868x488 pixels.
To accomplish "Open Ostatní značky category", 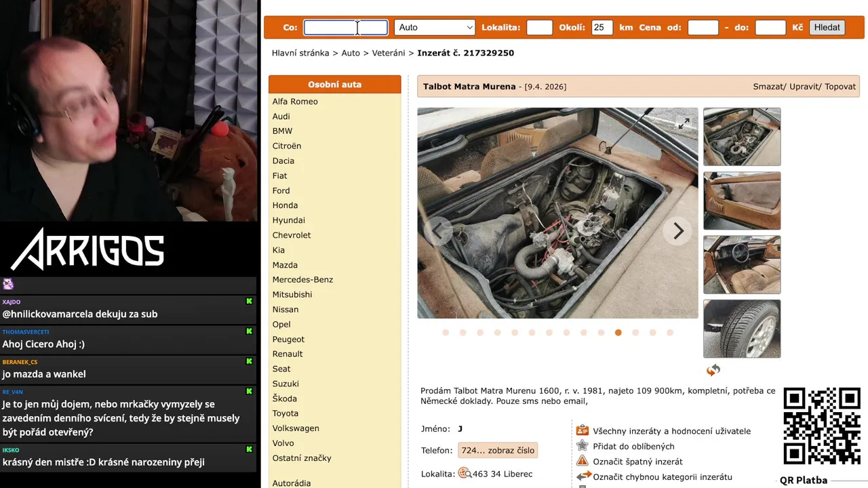I will pyautogui.click(x=302, y=458).
